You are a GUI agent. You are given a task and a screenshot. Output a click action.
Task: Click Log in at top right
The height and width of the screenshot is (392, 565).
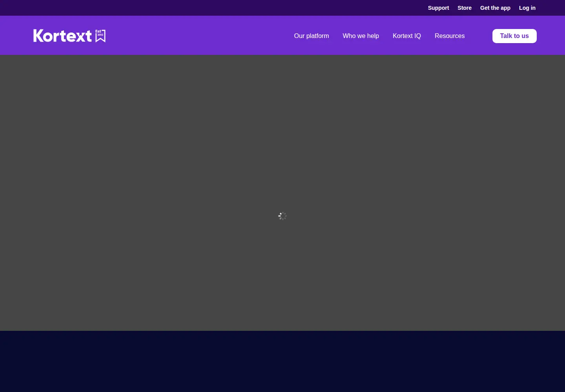click(x=527, y=8)
